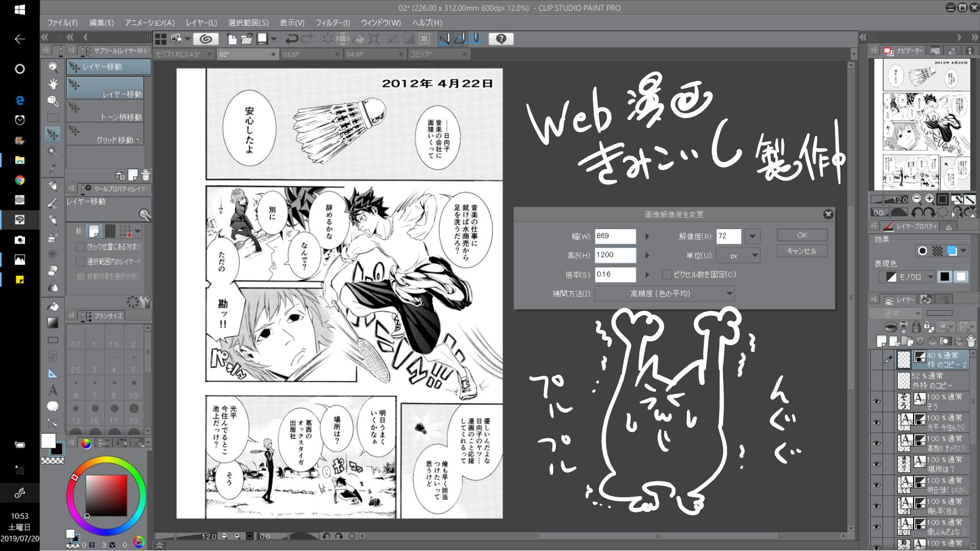Open the unit px dropdown
Image resolution: width=980 pixels, height=551 pixels.
click(738, 256)
